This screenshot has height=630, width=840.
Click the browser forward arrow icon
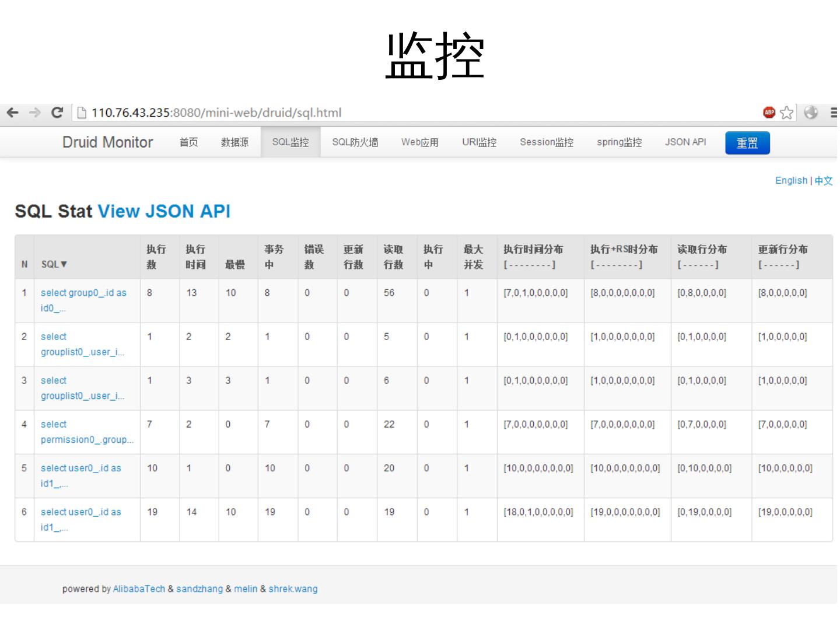tap(35, 113)
